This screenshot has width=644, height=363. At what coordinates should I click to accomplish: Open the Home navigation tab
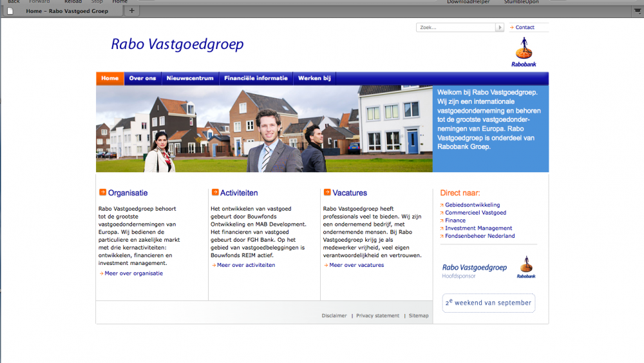click(x=110, y=78)
